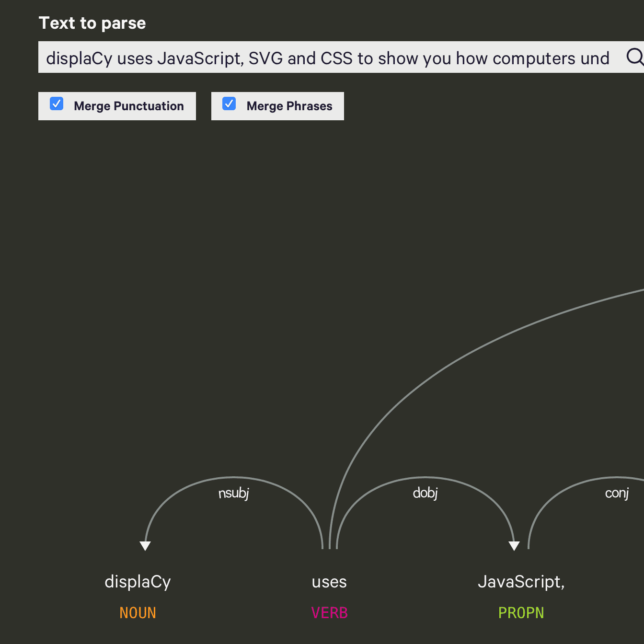Uncheck the Merge Punctuation checkbox

[x=57, y=103]
